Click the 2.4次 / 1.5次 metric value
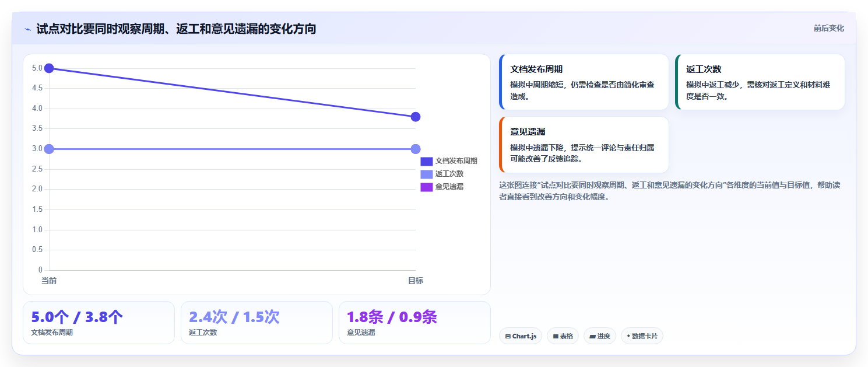 tap(234, 317)
